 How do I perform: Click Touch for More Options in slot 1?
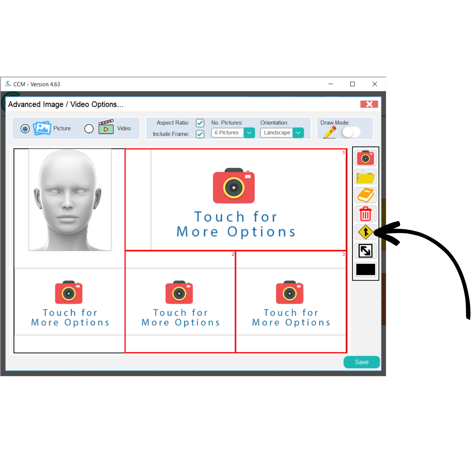[x=236, y=224]
